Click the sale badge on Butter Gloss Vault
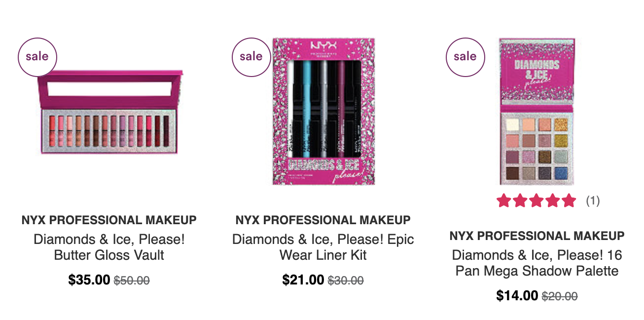This screenshot has height=320, width=644. click(37, 57)
